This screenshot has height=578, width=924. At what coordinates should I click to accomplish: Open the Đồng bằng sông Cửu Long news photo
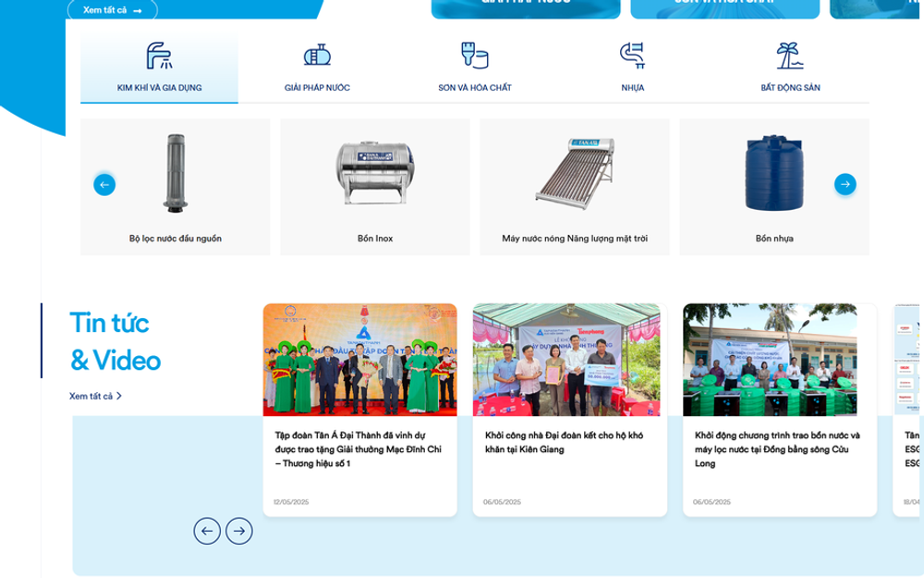click(x=770, y=360)
